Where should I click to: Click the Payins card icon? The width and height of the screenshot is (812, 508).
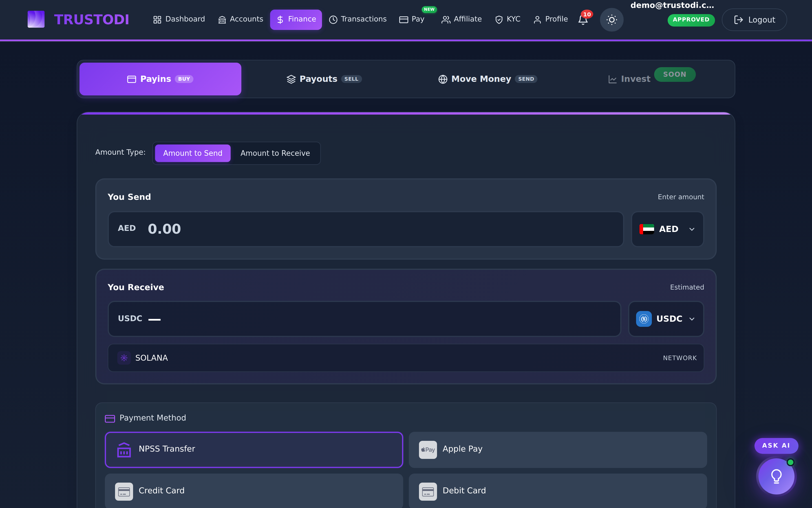click(x=132, y=79)
